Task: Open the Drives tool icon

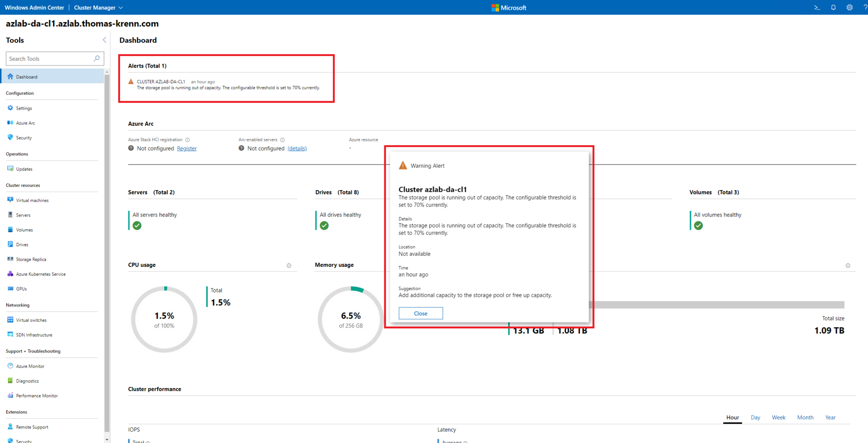Action: point(10,244)
